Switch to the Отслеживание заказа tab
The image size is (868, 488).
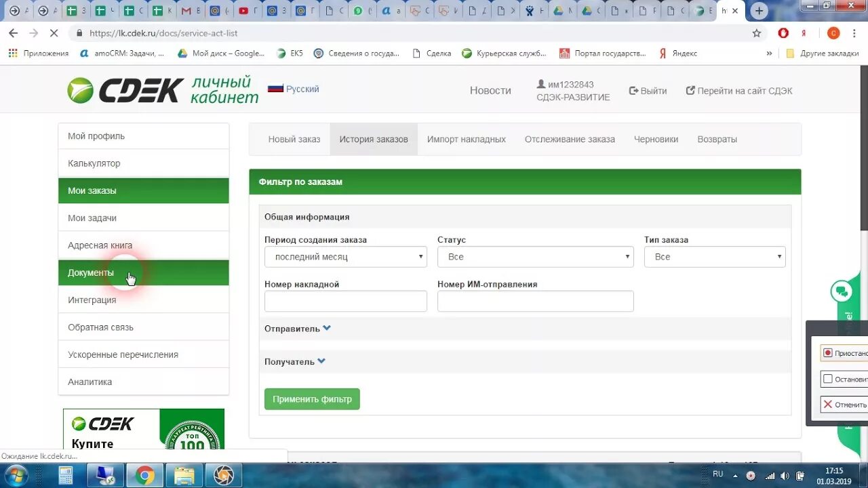click(x=570, y=139)
